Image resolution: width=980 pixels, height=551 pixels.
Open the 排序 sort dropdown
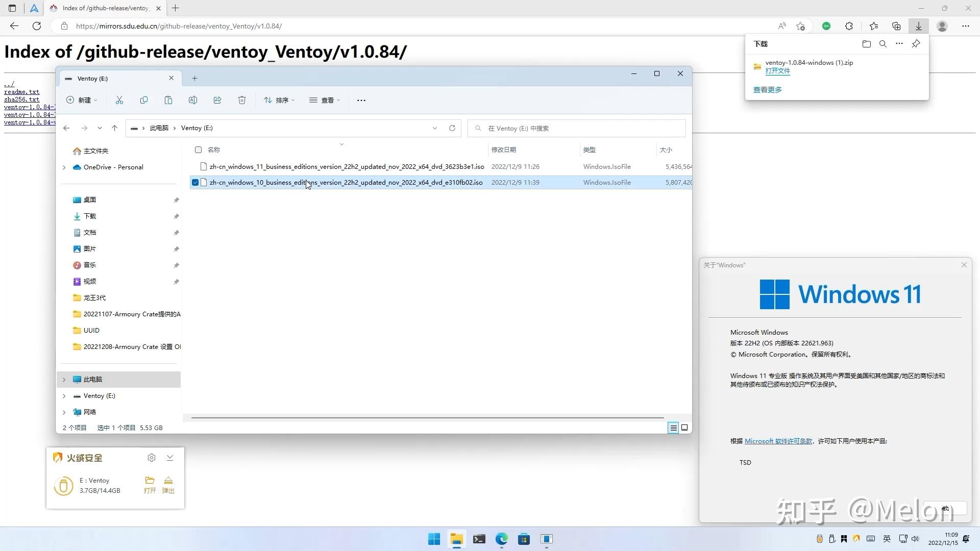tap(279, 100)
